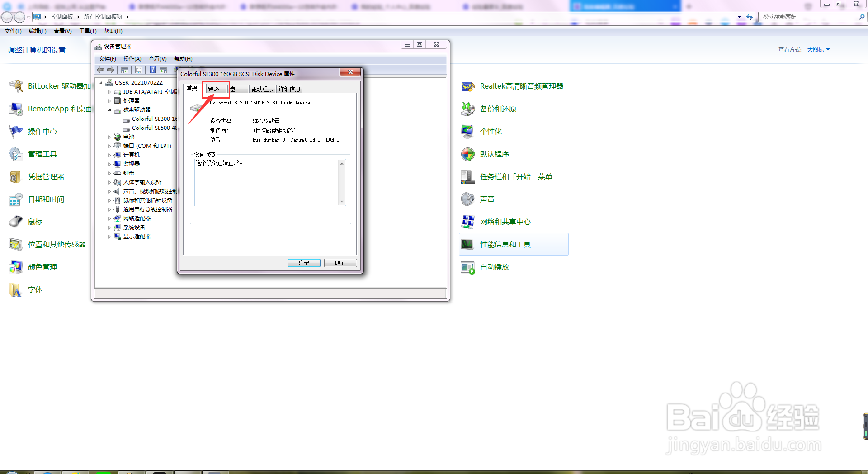868x474 pixels.
Task: Expand the 显示适配器 tree node
Action: (109, 237)
